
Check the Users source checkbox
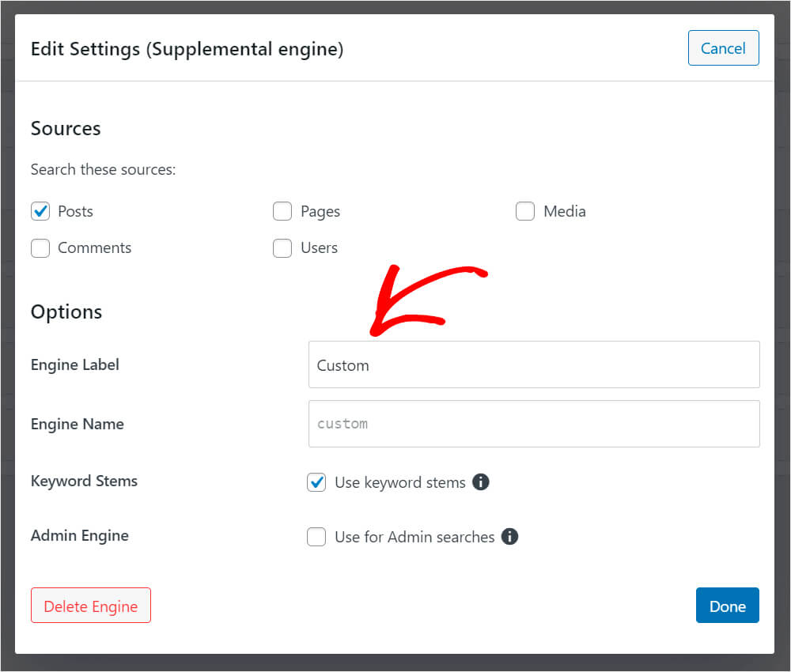pos(282,248)
